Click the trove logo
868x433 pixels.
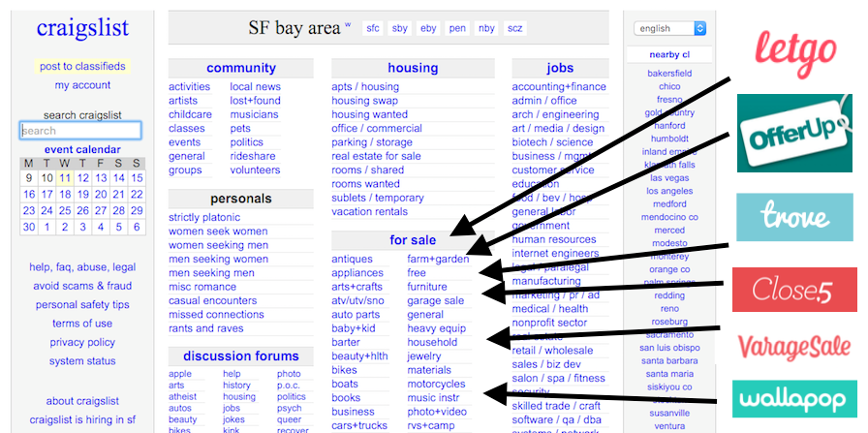794,217
